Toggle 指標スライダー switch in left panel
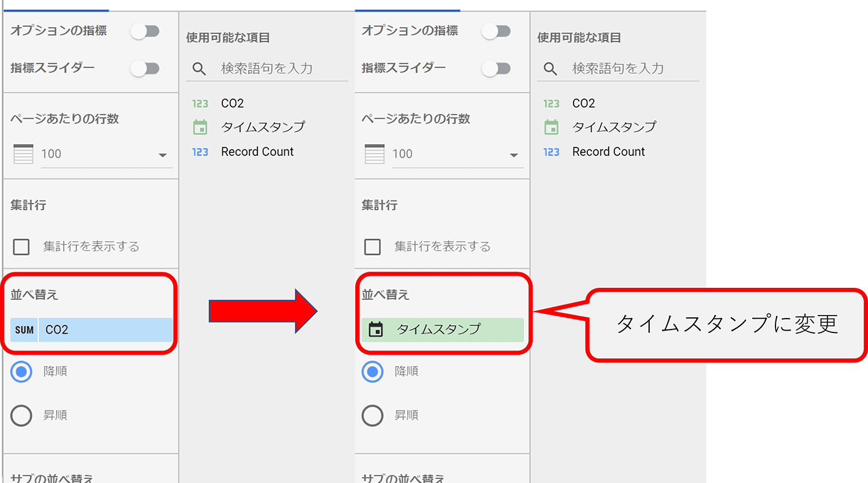This screenshot has height=483, width=868. pyautogui.click(x=145, y=69)
